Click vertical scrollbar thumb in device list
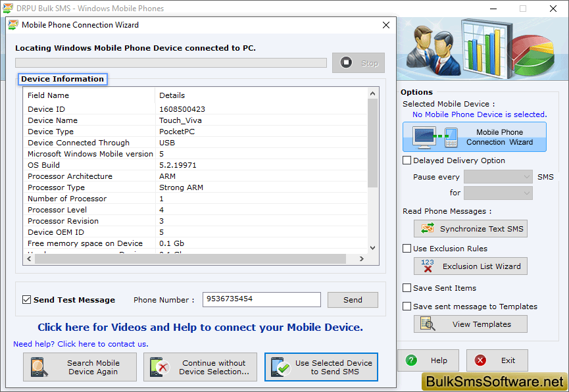 [373, 143]
